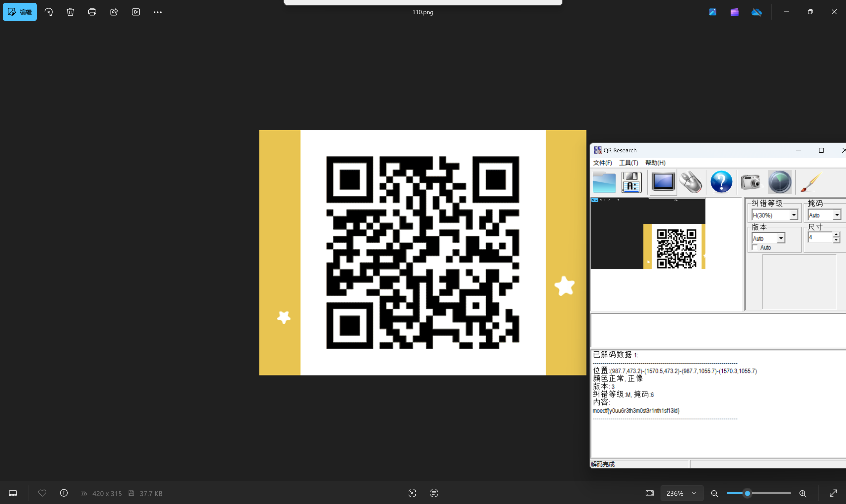This screenshot has width=846, height=504.
Task: Click the empty input text area in QR Research
Action: 718,330
